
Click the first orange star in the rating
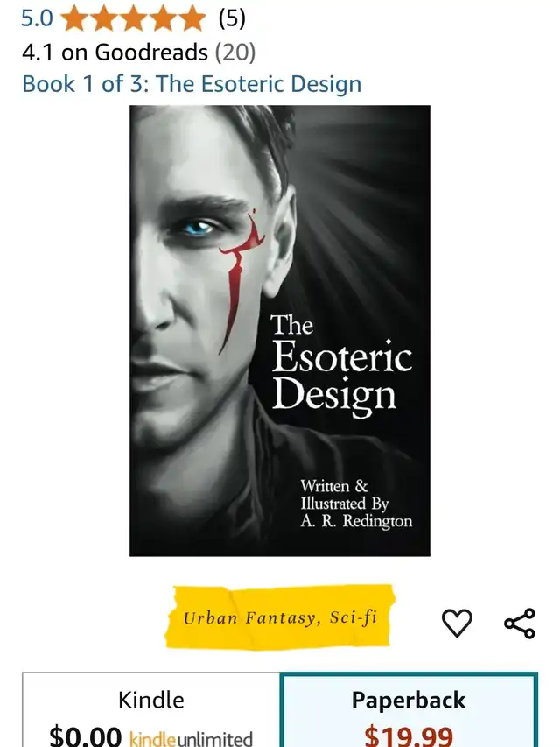click(x=74, y=19)
